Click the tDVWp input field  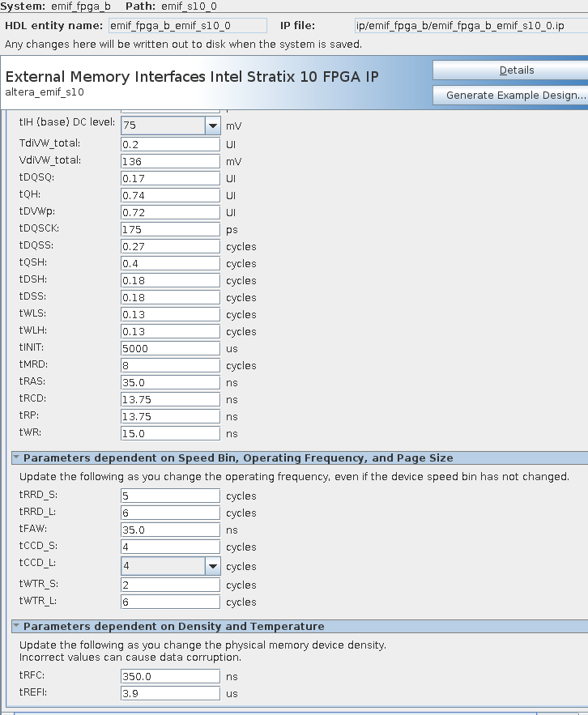[171, 212]
